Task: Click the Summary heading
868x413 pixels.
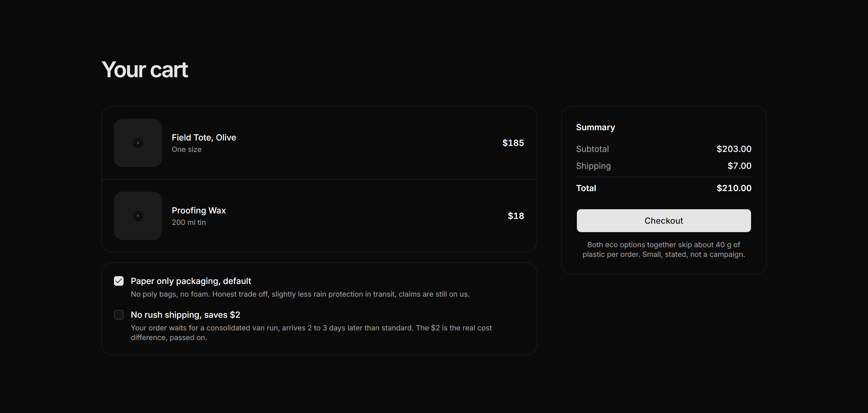Action: pos(596,127)
